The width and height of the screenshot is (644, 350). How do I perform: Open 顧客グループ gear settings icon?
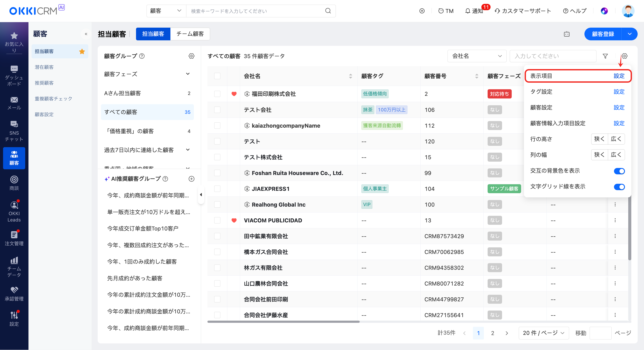[191, 56]
